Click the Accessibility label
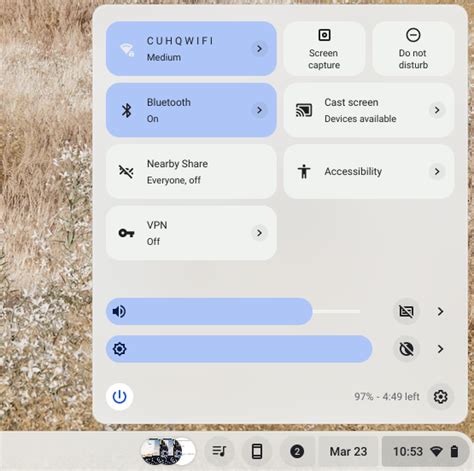Screen dimensions: 474x471 click(353, 172)
